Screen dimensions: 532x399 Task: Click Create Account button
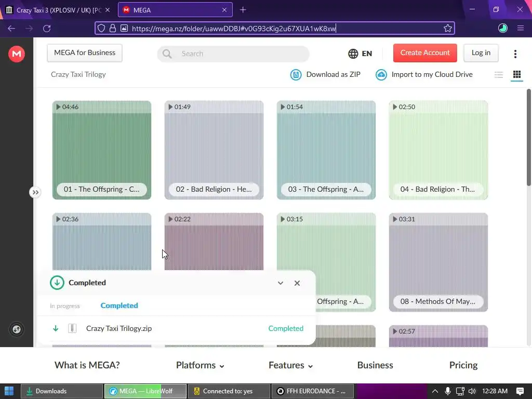coord(425,53)
